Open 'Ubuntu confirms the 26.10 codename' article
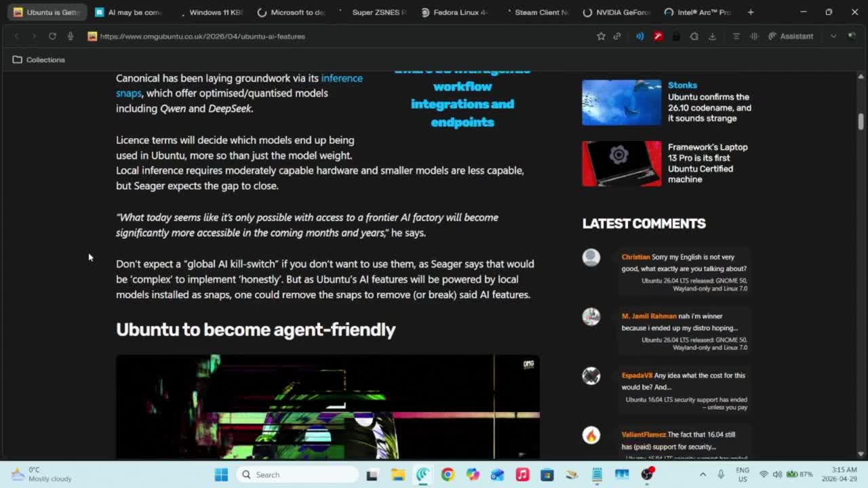 coord(709,107)
